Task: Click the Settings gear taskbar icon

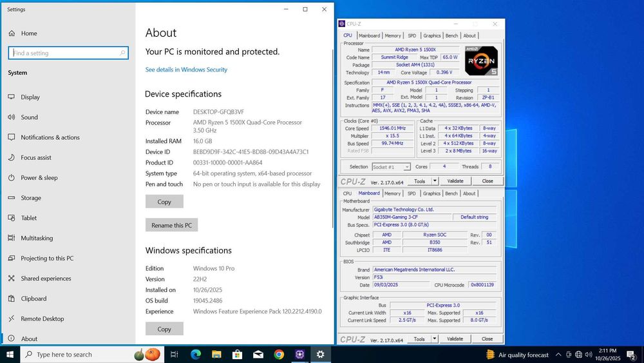Action: (x=320, y=355)
